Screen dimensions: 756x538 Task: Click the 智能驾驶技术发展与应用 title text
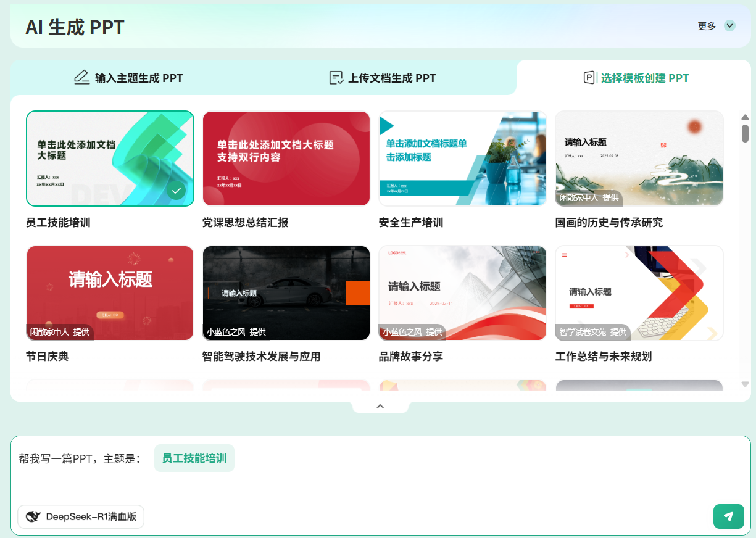pos(262,357)
